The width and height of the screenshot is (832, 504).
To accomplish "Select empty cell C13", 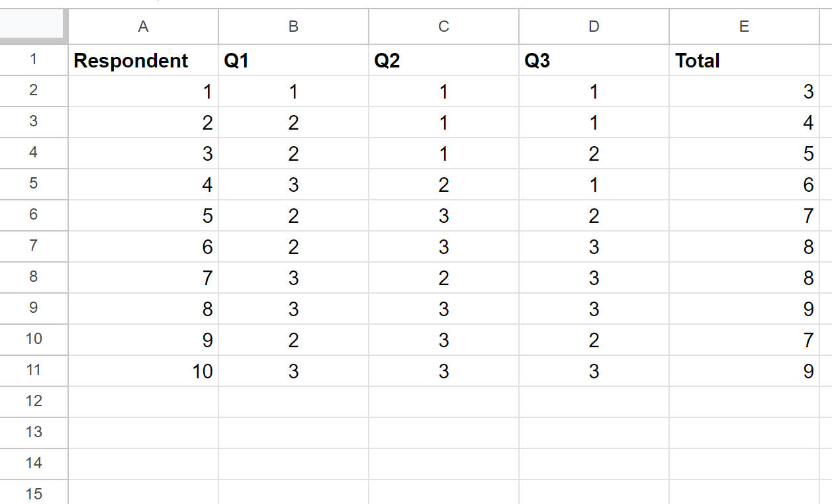I will click(x=443, y=433).
